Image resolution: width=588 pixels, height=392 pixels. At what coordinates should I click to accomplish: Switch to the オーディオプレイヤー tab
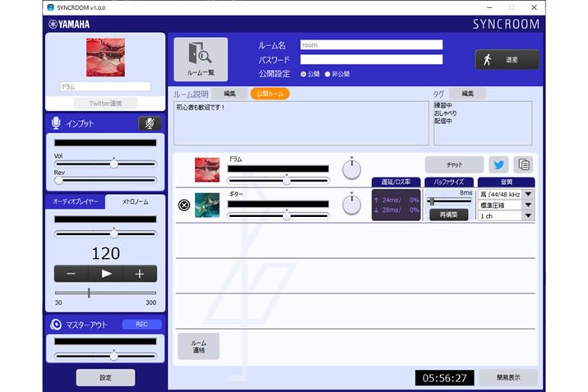[x=76, y=201]
